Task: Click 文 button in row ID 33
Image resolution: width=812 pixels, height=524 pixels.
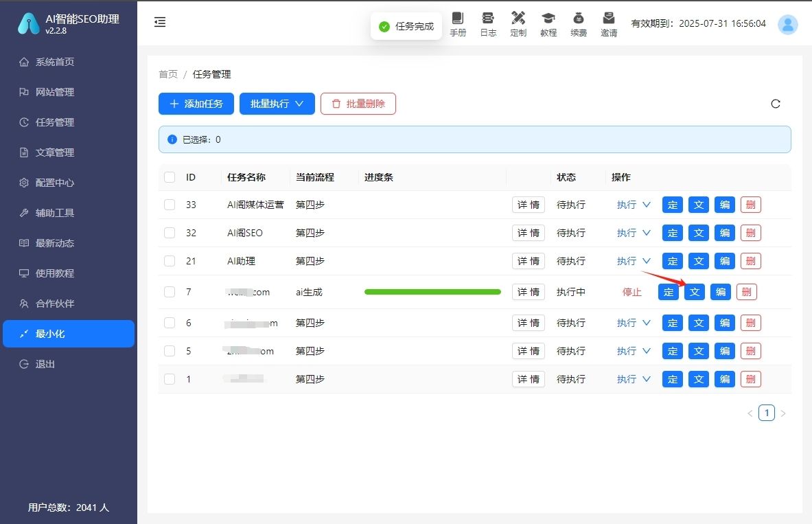Action: (699, 205)
